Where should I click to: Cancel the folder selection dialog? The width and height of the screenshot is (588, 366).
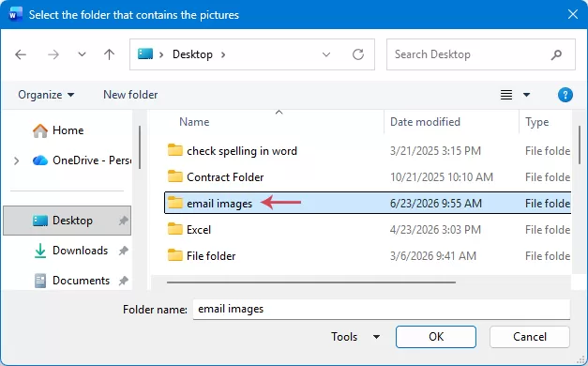pos(530,337)
